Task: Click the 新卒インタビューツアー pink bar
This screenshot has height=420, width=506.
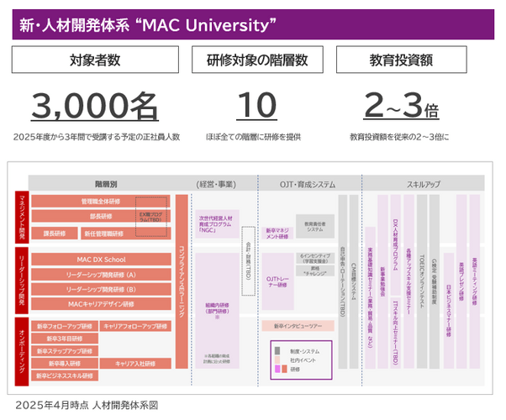Action: (298, 326)
